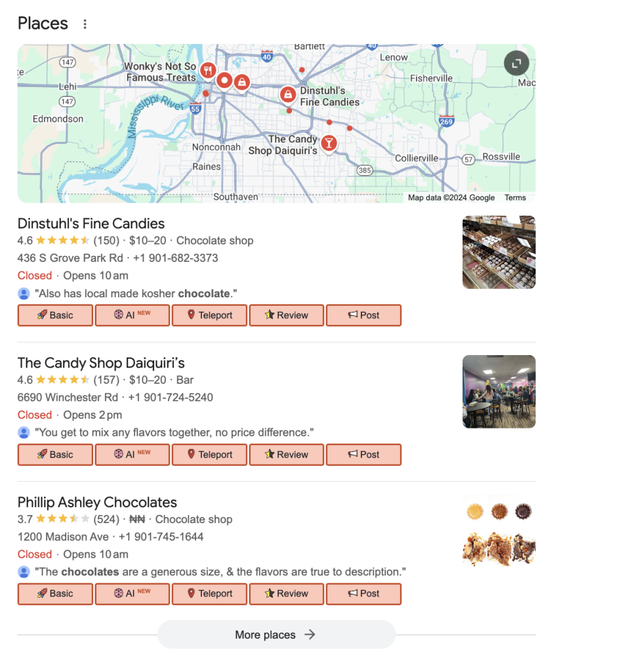The height and width of the screenshot is (672, 639).
Task: Open Dinstuhl's Fine Candies listing title
Action: pyautogui.click(x=91, y=224)
